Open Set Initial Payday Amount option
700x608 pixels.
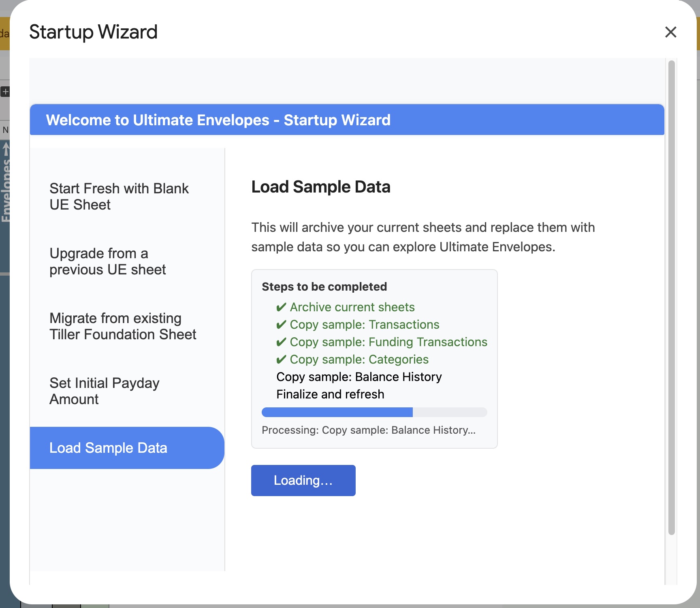pyautogui.click(x=127, y=391)
